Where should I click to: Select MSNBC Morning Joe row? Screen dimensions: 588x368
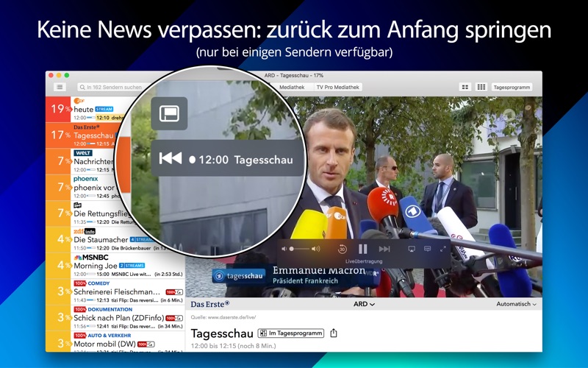coord(115,265)
